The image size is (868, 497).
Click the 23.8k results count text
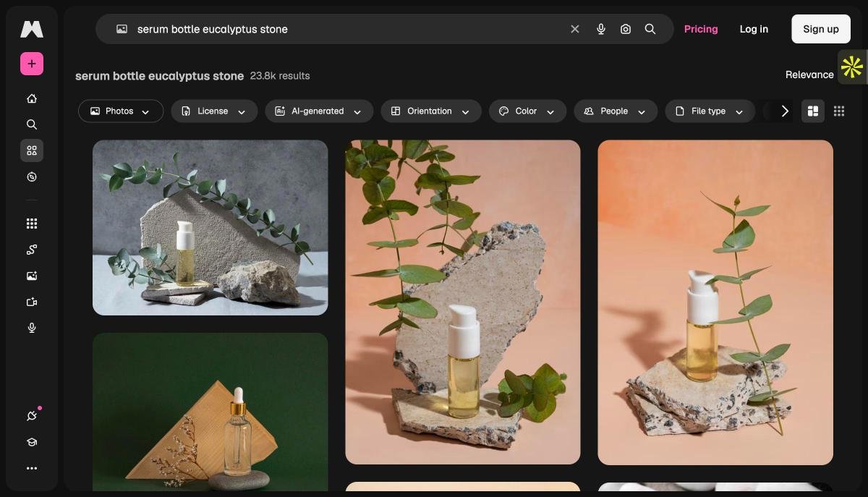(x=280, y=75)
